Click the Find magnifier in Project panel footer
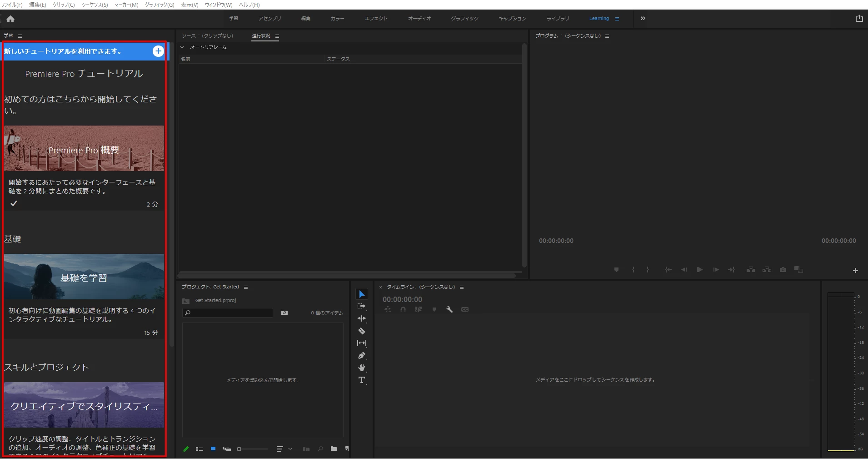868x459 pixels. 320,449
